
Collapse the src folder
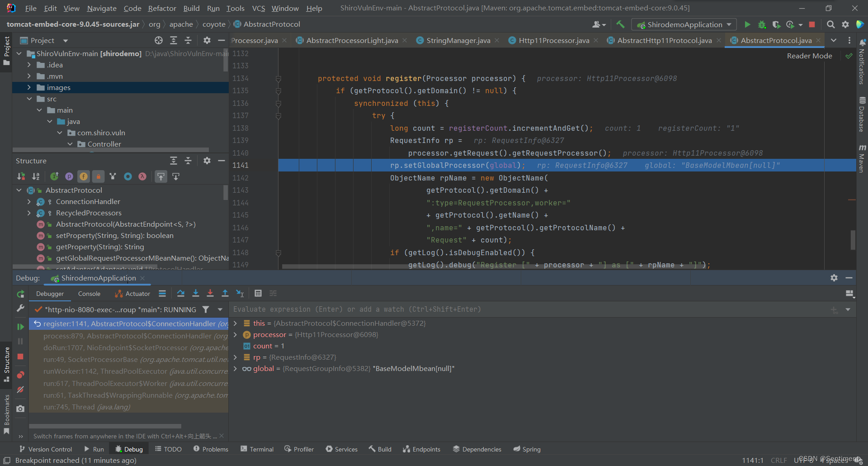tap(29, 99)
